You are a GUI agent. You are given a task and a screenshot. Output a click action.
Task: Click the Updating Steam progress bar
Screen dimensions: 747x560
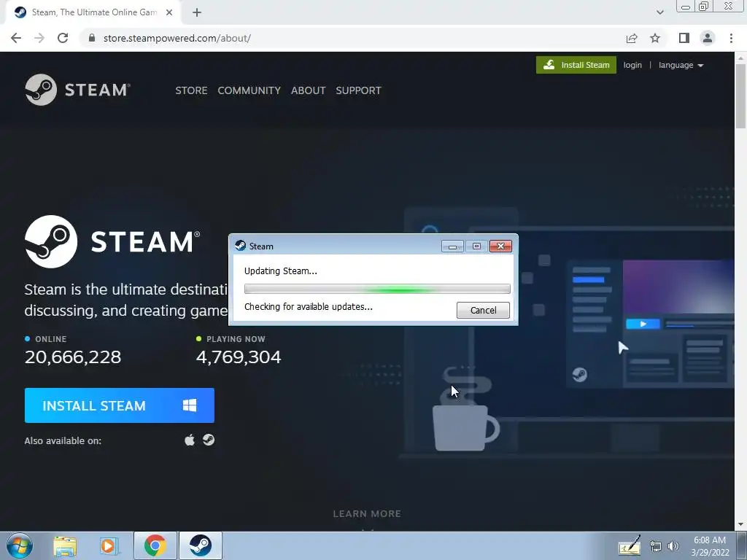tap(377, 289)
